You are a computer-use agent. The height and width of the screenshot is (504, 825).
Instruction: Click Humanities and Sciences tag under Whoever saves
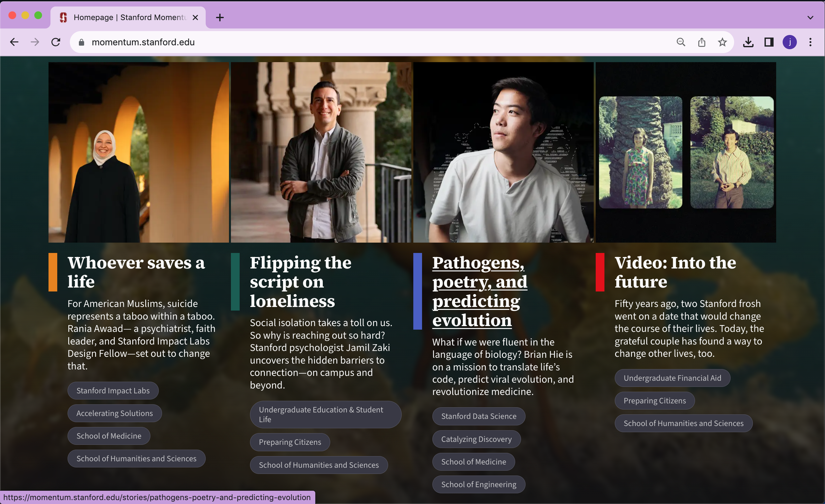coord(136,458)
